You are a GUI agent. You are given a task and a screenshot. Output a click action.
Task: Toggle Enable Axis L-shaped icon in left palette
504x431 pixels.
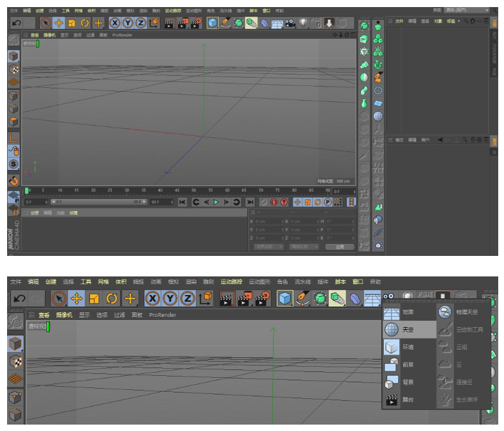click(13, 138)
